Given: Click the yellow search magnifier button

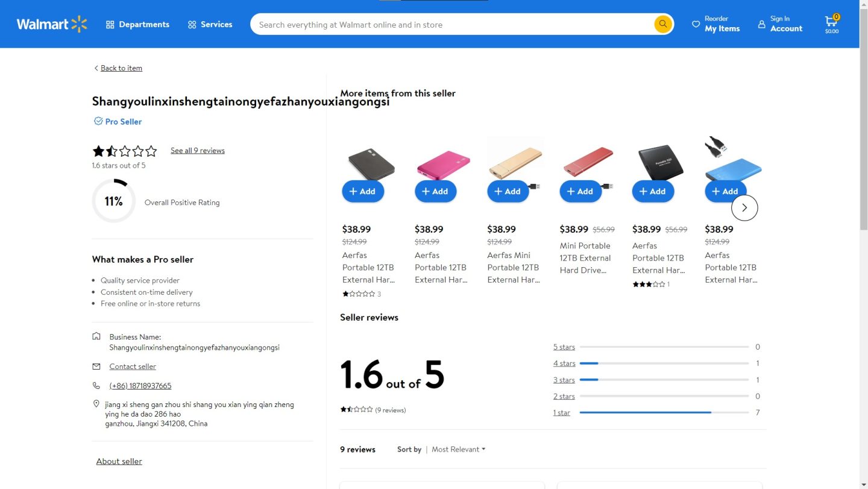Looking at the screenshot, I should pyautogui.click(x=662, y=24).
